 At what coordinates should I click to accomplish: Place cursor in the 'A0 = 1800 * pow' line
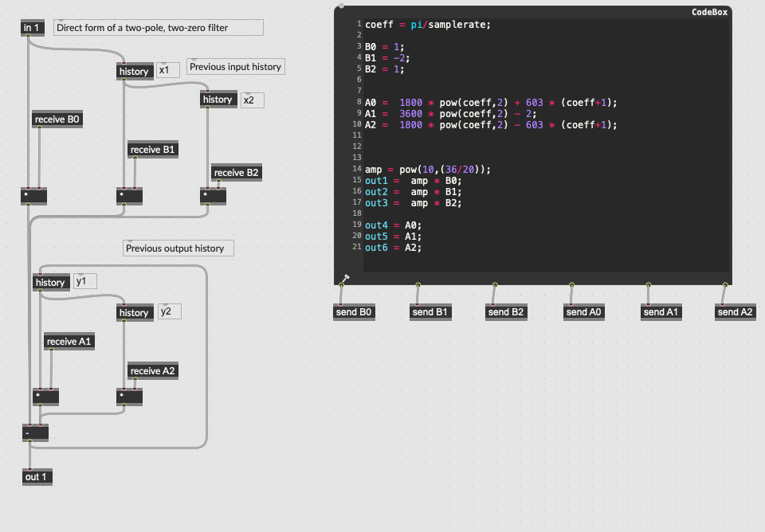pos(491,103)
